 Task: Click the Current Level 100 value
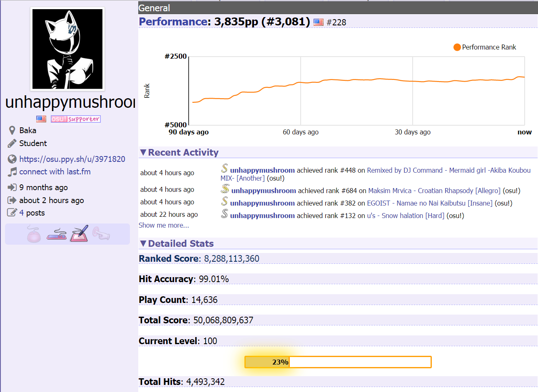pyautogui.click(x=210, y=341)
